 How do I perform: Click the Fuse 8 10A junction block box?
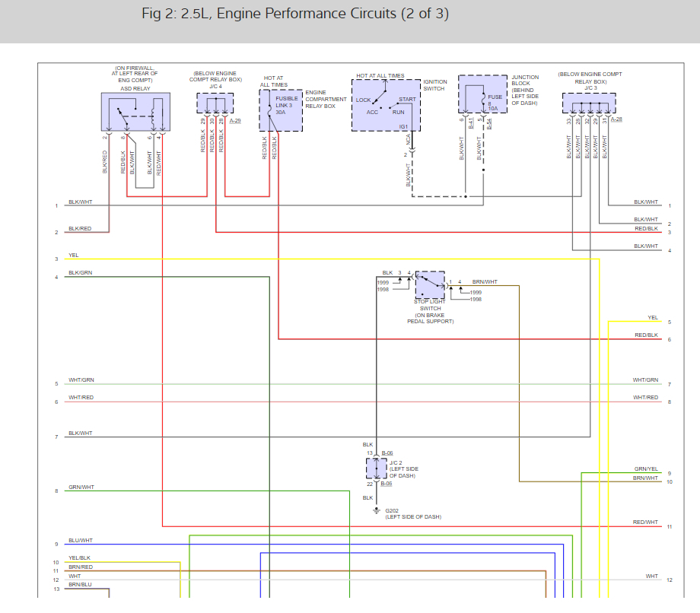(482, 94)
